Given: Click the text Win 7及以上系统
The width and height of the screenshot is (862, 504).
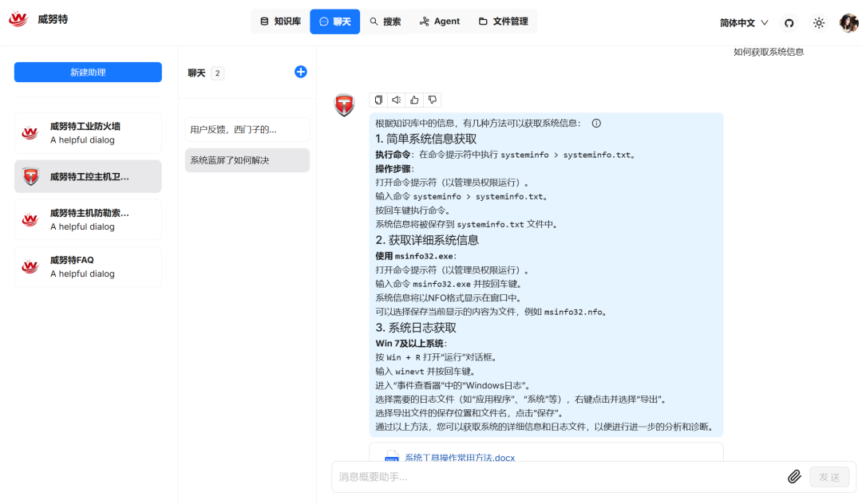Looking at the screenshot, I should [x=409, y=343].
